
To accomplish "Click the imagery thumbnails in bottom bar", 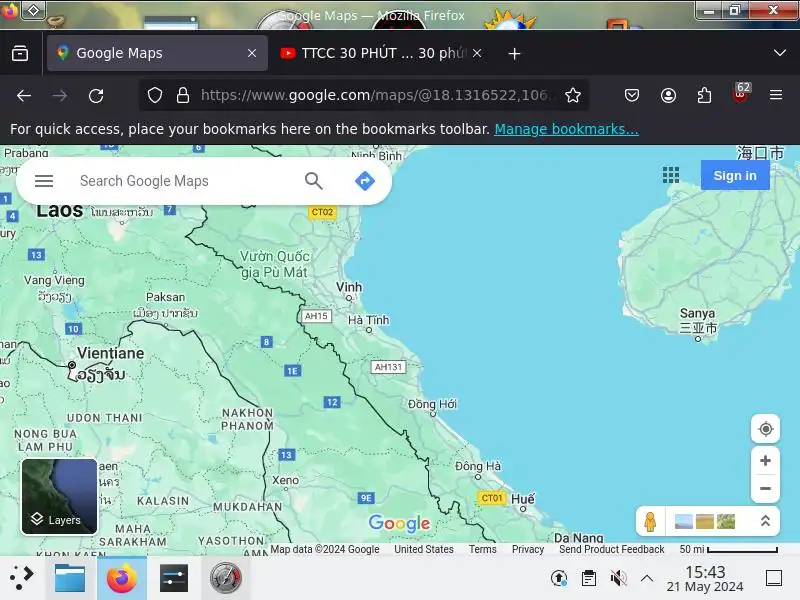I will coord(705,521).
